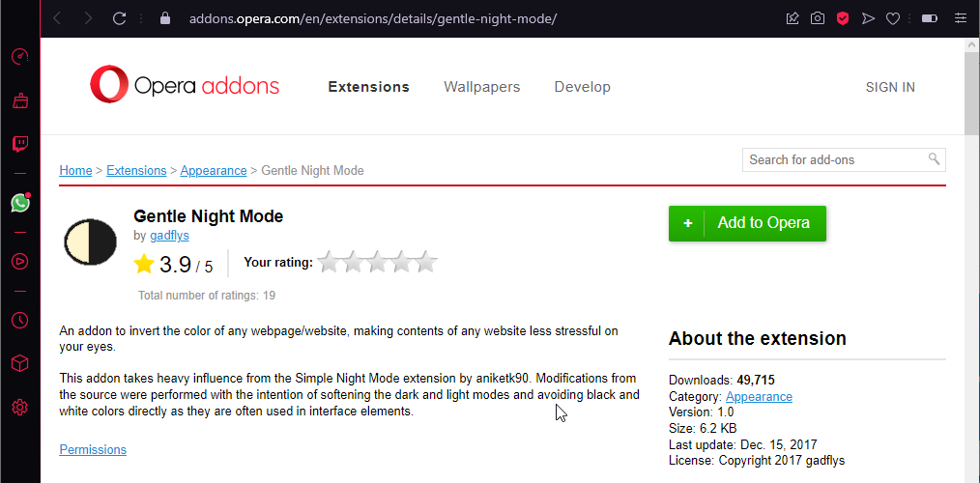Click the red ad blocker shield icon
The width and height of the screenshot is (980, 483).
(x=843, y=18)
